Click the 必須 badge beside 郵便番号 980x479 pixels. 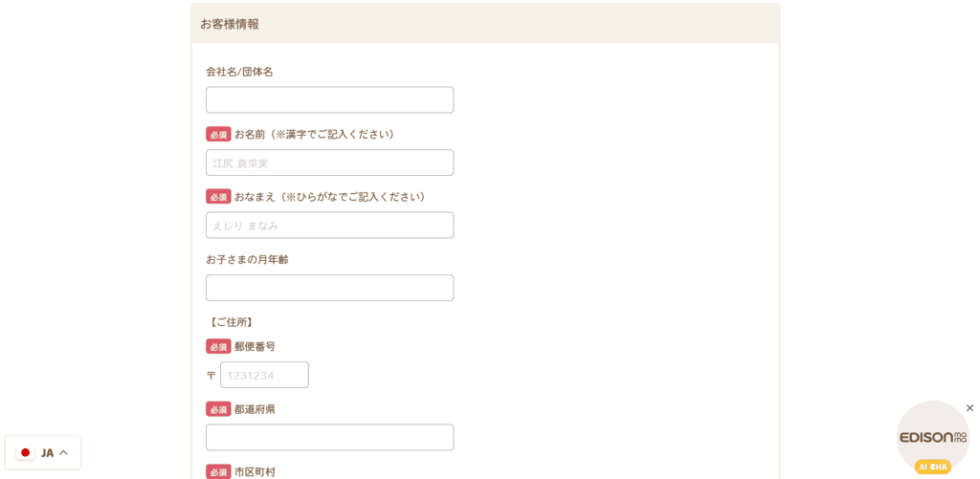point(218,347)
